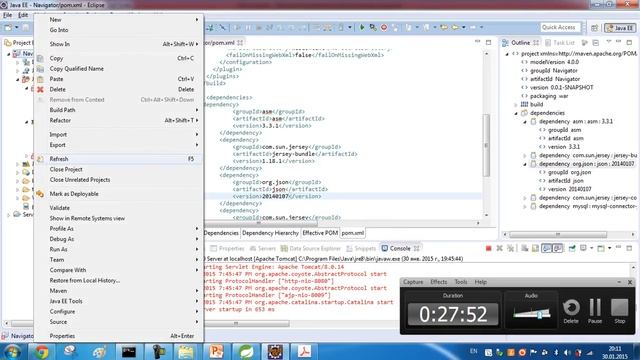Click Display Selected Console icon
Screen dimensions: 640x360
point(584,248)
